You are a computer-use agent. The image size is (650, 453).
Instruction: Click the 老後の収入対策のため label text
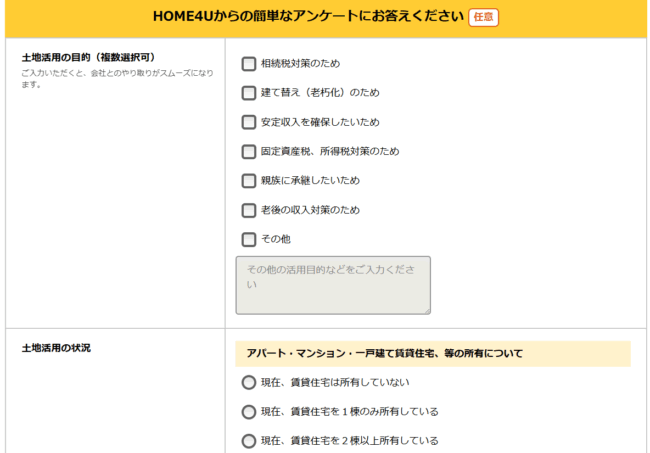pos(310,210)
